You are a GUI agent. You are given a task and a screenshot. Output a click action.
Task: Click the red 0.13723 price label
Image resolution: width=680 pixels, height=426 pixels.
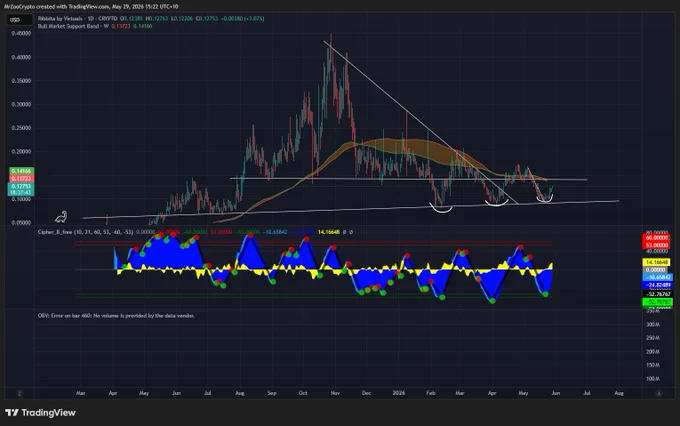coord(21,179)
